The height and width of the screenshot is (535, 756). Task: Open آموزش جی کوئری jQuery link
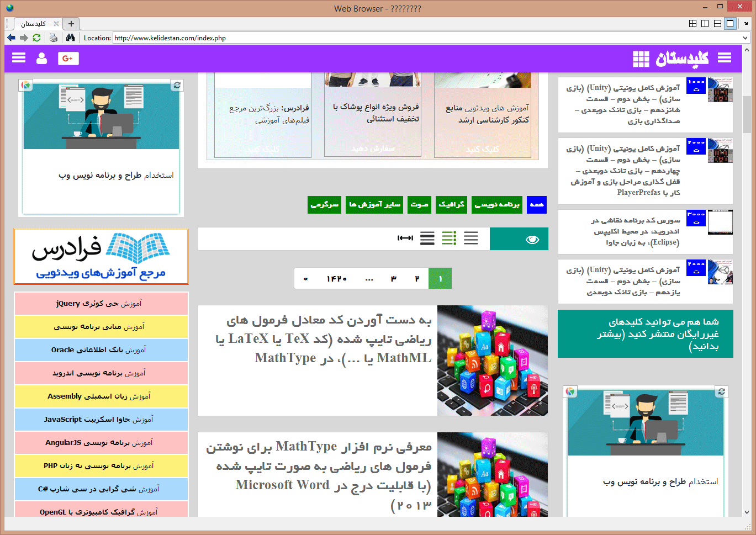[101, 304]
